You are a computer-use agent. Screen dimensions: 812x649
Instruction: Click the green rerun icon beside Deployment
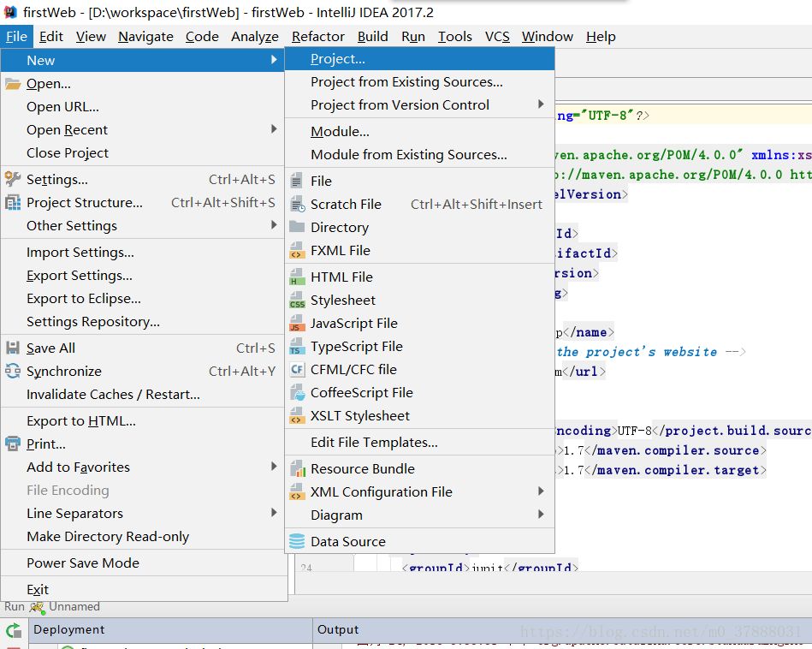[x=14, y=630]
